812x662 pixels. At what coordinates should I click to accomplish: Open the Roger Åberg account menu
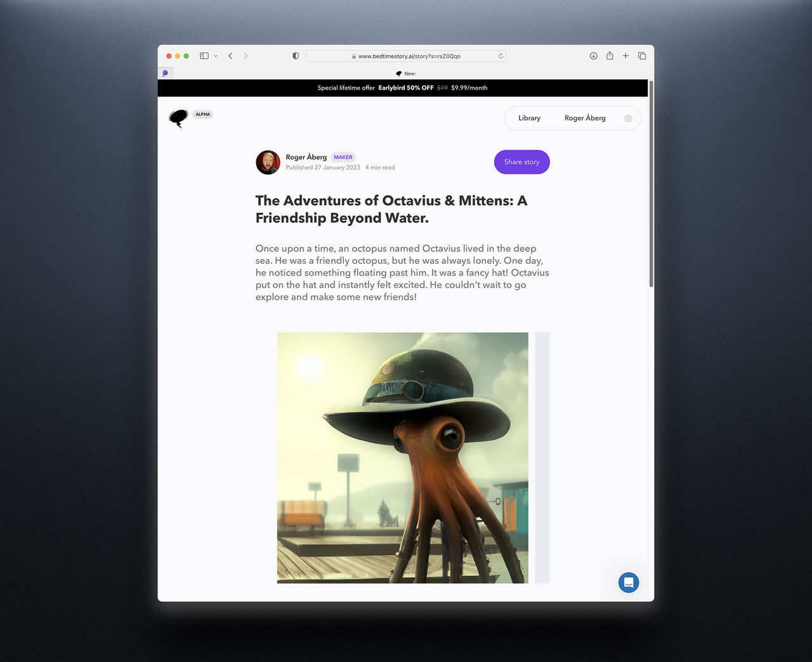[x=585, y=118]
